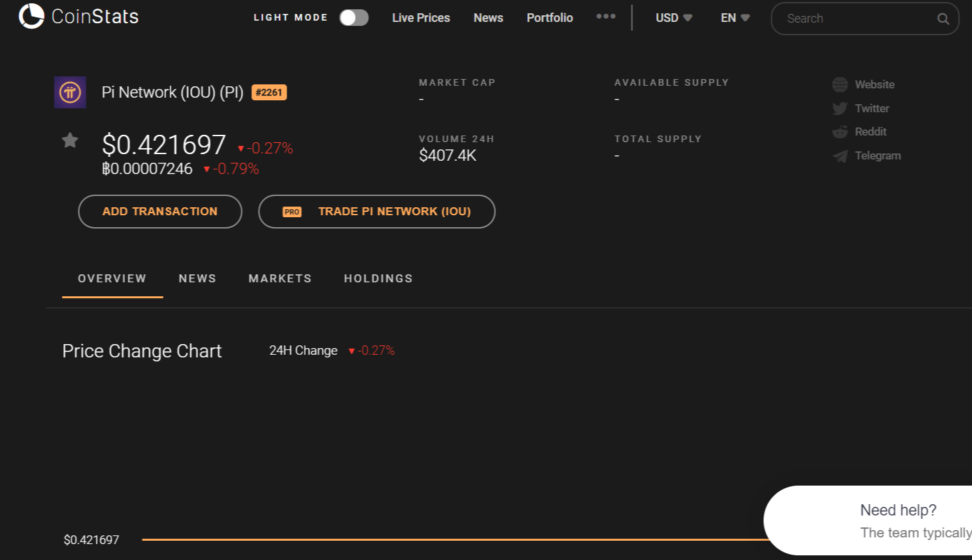Go to Live Prices
The image size is (972, 560).
coord(421,18)
